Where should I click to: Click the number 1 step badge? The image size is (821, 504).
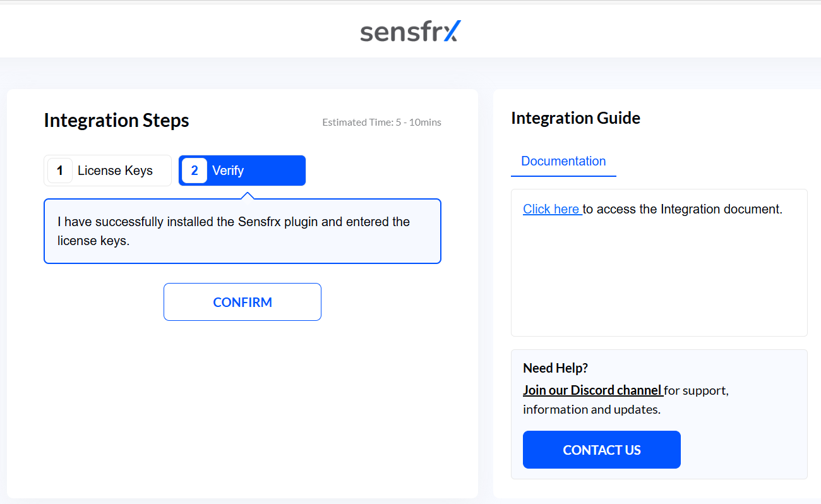pos(60,171)
